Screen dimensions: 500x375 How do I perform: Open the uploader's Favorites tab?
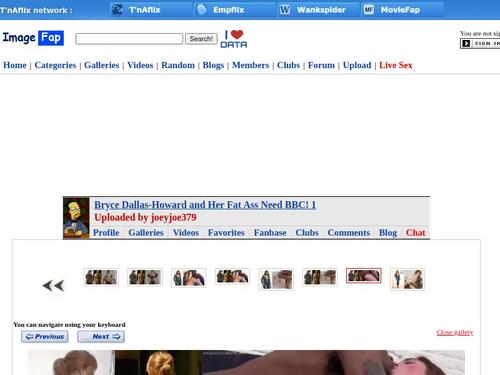[226, 233]
